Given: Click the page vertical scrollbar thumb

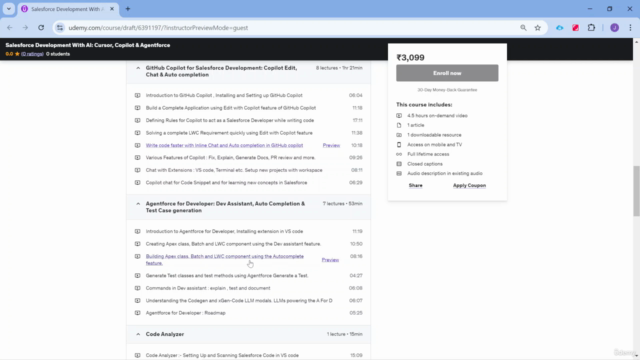Looking at the screenshot, I should (x=636, y=191).
